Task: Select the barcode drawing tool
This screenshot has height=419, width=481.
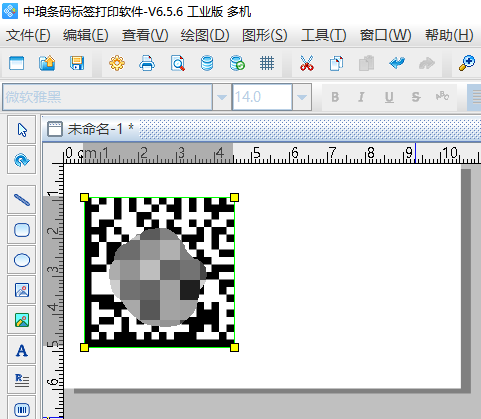Action: (22, 409)
